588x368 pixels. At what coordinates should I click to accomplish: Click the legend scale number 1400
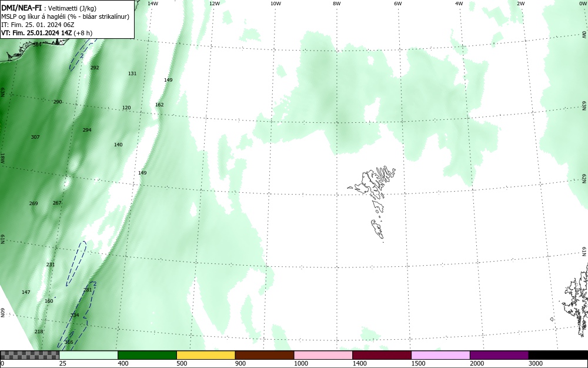(359, 363)
